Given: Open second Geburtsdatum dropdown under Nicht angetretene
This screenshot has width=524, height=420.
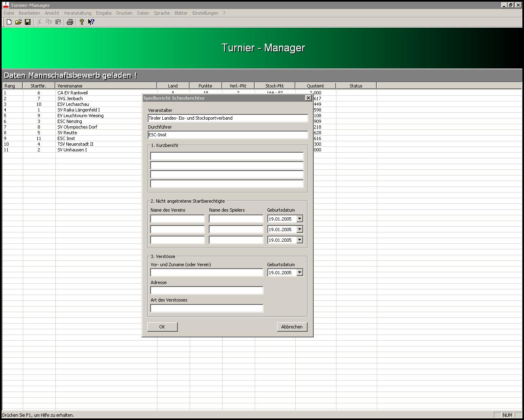Looking at the screenshot, I should tap(299, 230).
